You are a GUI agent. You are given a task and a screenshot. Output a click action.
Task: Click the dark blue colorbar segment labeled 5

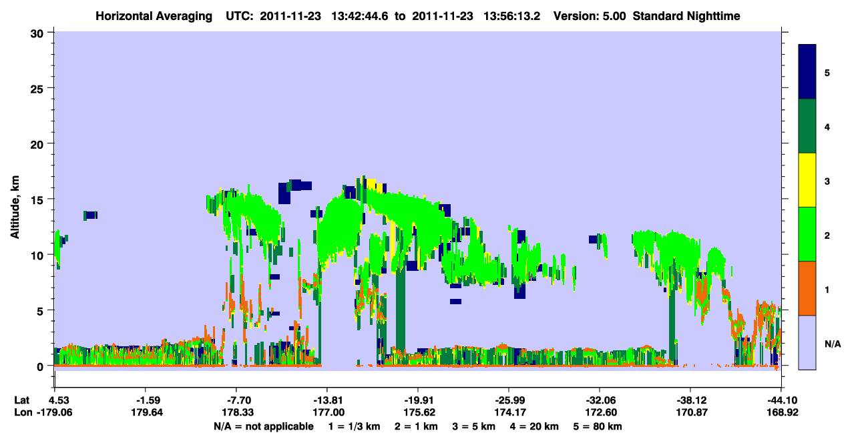[807, 71]
